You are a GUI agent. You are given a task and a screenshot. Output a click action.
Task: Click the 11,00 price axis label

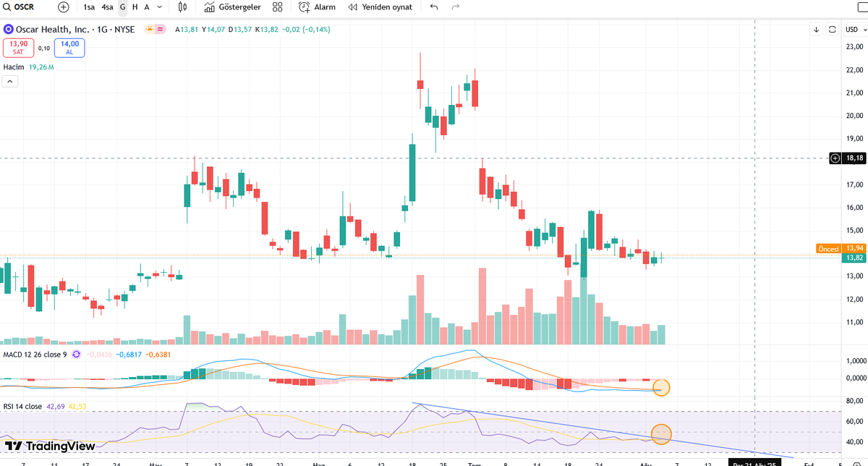(854, 322)
